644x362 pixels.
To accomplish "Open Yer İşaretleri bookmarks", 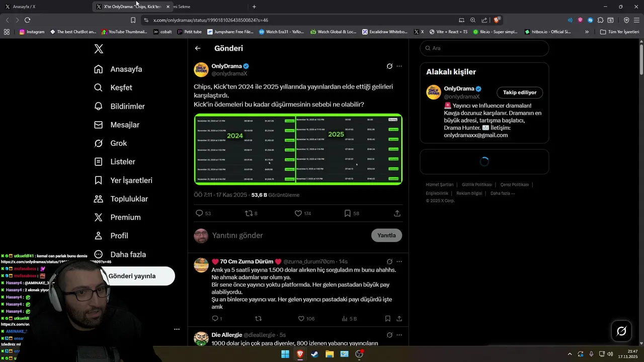I will [x=123, y=180].
